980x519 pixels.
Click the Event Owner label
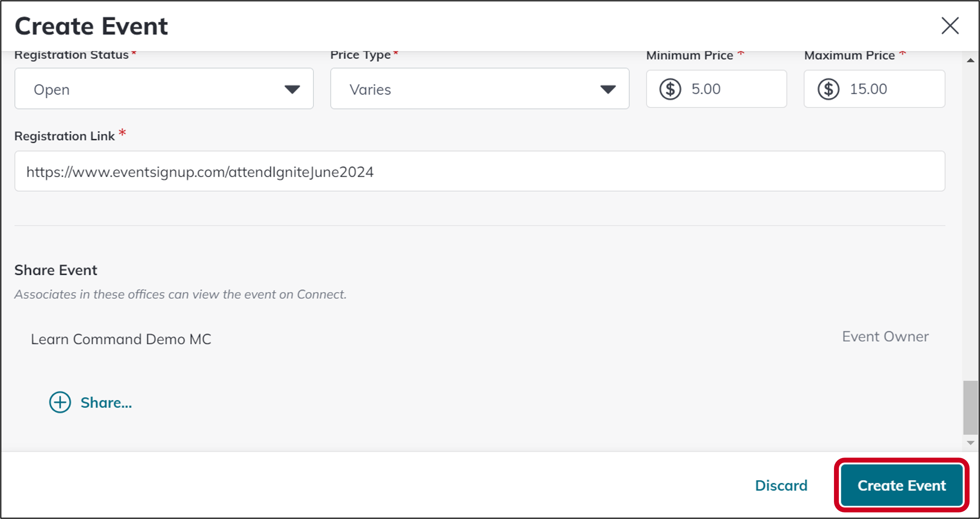pos(885,336)
